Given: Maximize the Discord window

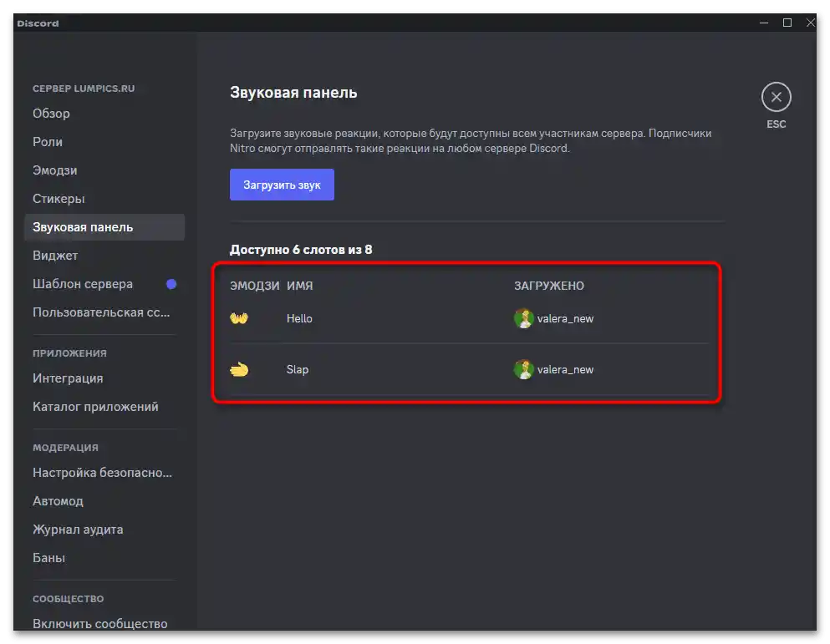Looking at the screenshot, I should (x=787, y=23).
